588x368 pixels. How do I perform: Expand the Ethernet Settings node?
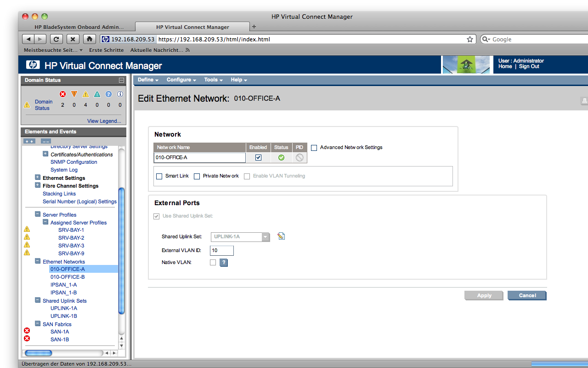click(x=38, y=178)
